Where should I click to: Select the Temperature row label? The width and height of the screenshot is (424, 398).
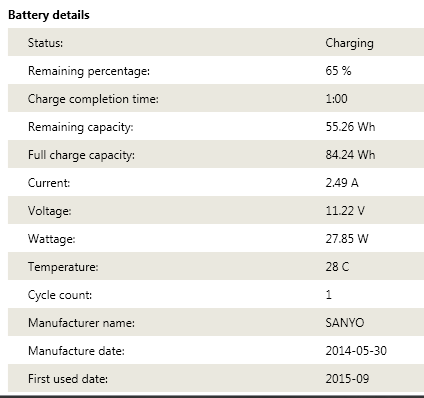click(63, 267)
